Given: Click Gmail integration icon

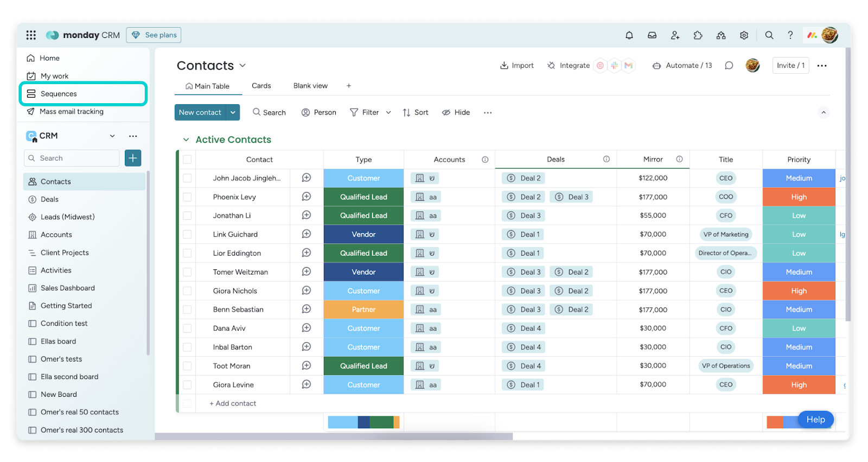Looking at the screenshot, I should coord(629,66).
